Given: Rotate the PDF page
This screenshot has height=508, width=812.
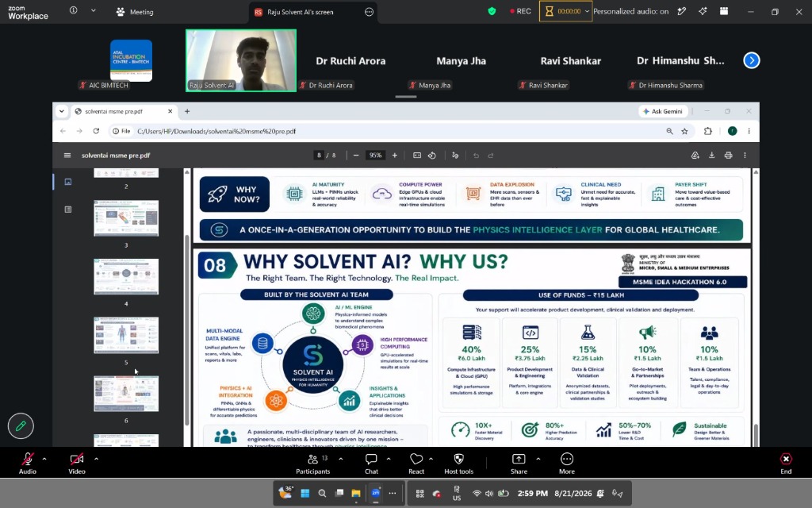Looking at the screenshot, I should pyautogui.click(x=432, y=156).
